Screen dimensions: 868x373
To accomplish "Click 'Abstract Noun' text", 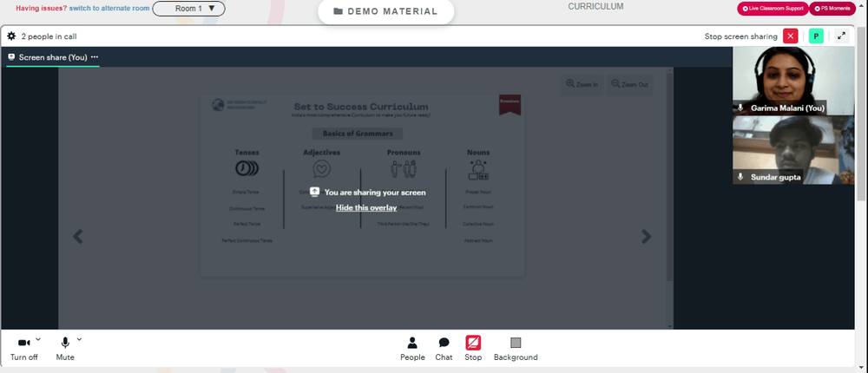I will tap(478, 241).
